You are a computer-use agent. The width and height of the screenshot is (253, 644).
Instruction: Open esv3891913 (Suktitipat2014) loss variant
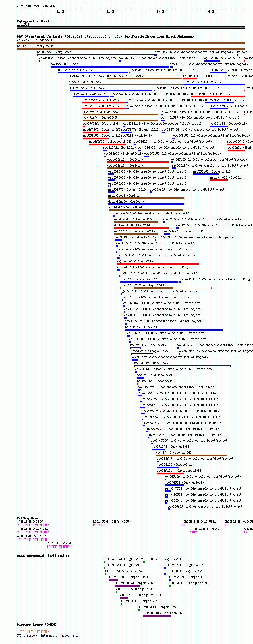[x=170, y=473]
